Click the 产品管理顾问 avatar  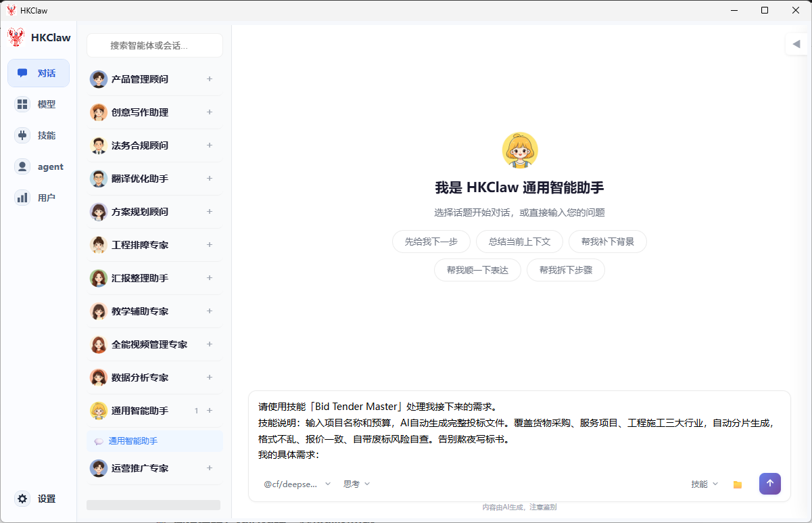99,79
